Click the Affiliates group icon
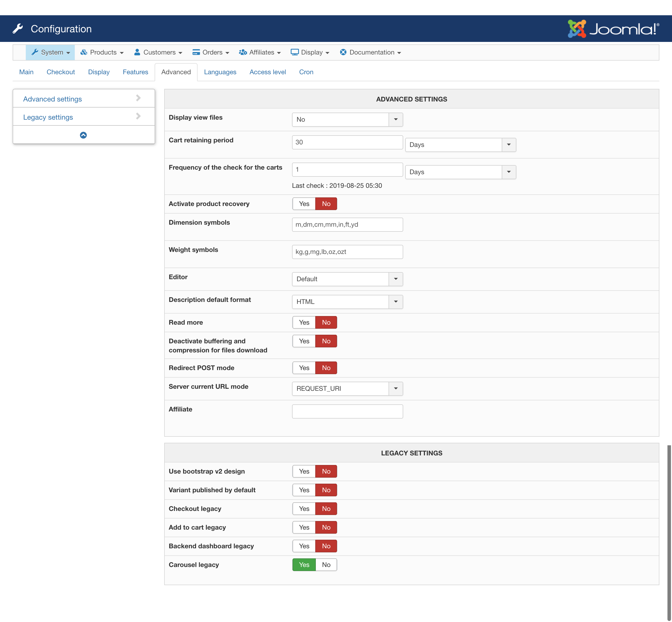This screenshot has height=622, width=672. click(x=243, y=52)
